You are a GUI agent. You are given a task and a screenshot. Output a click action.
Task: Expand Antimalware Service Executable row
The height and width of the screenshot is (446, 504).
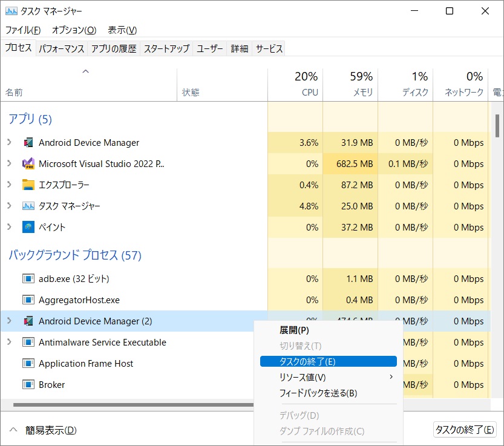[9, 341]
